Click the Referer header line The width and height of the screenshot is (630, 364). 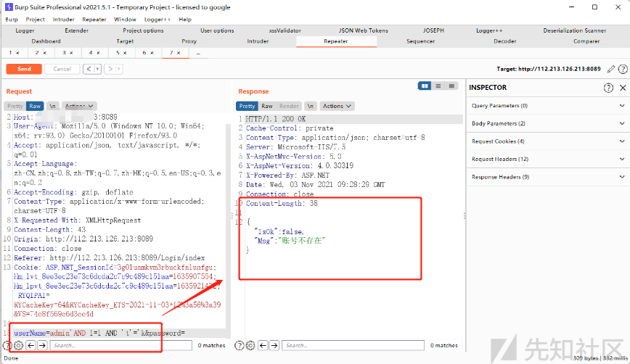[110, 258]
